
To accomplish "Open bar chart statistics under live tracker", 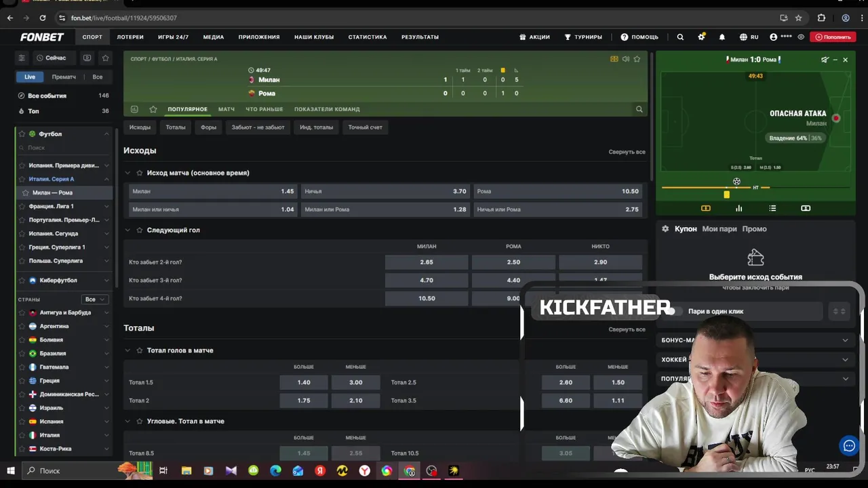I will click(738, 208).
